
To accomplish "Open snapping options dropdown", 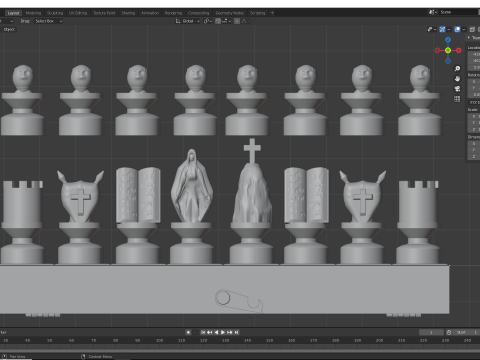I will click(x=225, y=21).
